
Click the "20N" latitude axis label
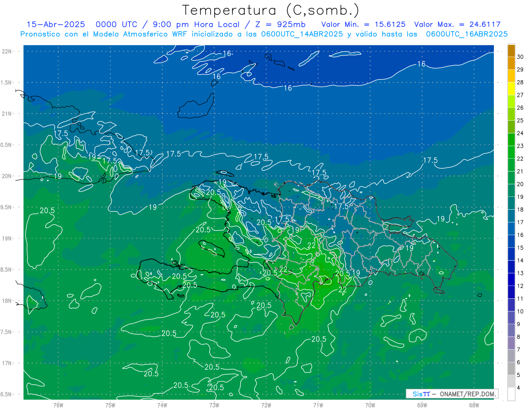(x=7, y=176)
